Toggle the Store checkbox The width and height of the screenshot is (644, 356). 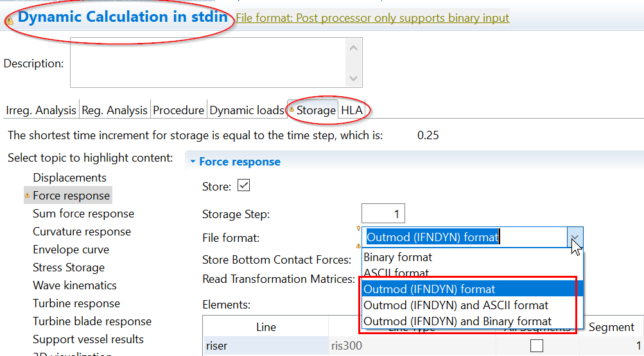243,186
